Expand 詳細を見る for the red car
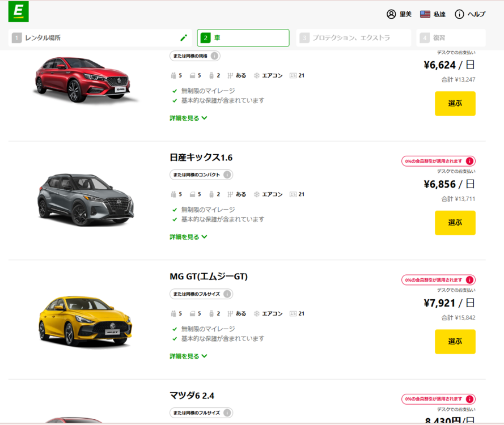The height and width of the screenshot is (425, 504). coord(188,118)
